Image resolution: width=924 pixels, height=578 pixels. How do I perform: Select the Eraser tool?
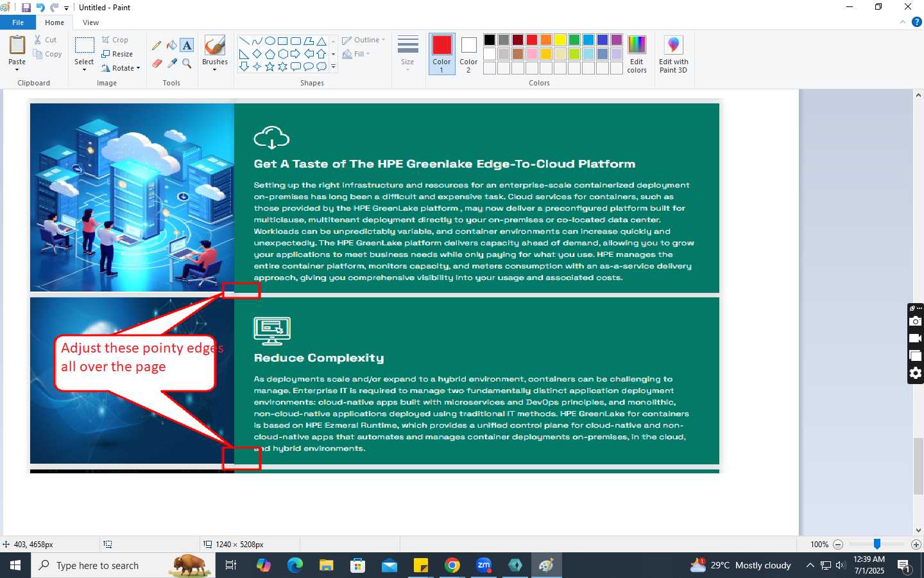157,63
